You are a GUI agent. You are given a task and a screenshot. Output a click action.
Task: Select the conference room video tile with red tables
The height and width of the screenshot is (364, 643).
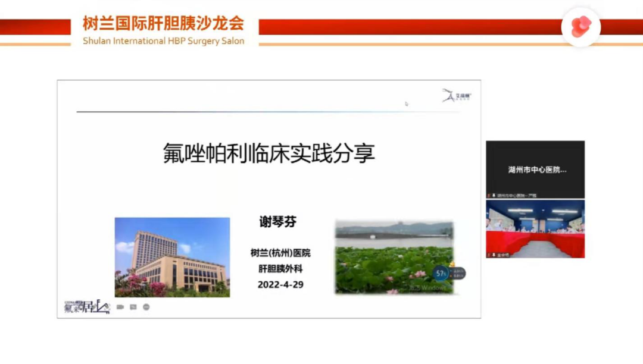(535, 229)
